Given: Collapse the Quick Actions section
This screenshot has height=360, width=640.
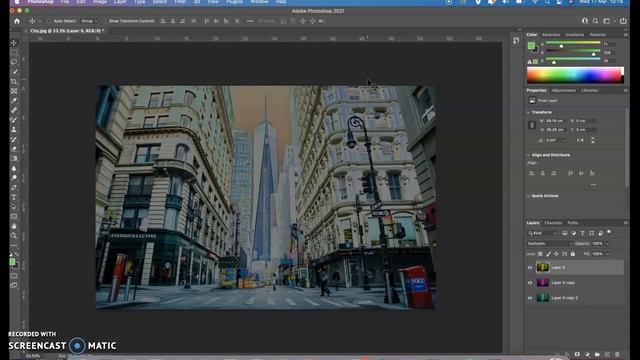Looking at the screenshot, I should [529, 196].
